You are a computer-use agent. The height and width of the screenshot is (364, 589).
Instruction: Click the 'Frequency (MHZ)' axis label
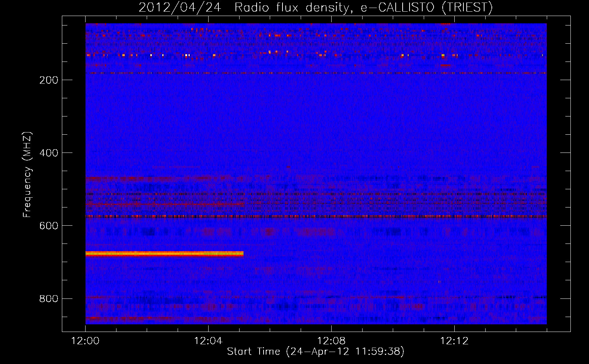27,175
